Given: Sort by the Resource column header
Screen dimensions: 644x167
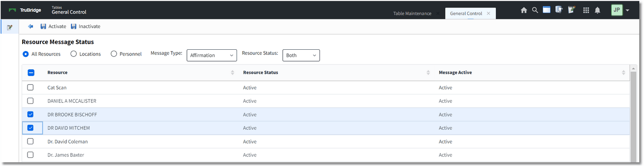Looking at the screenshot, I should pyautogui.click(x=57, y=72).
